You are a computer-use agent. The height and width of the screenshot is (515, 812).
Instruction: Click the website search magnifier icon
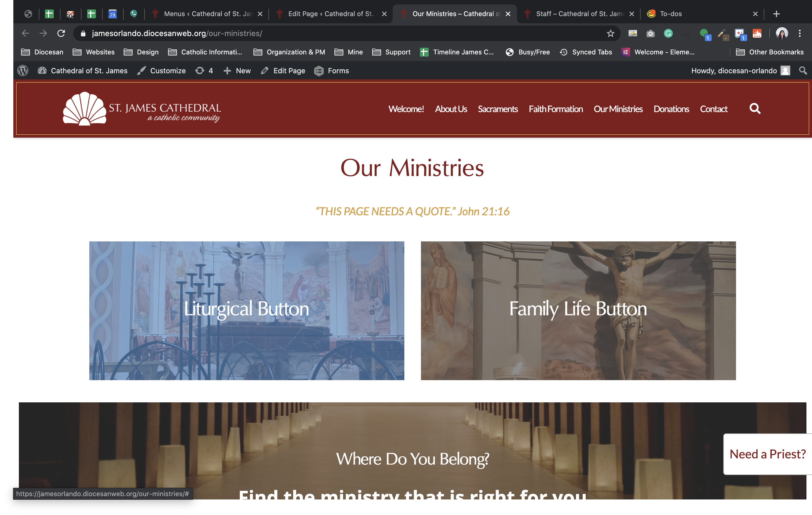click(x=755, y=109)
